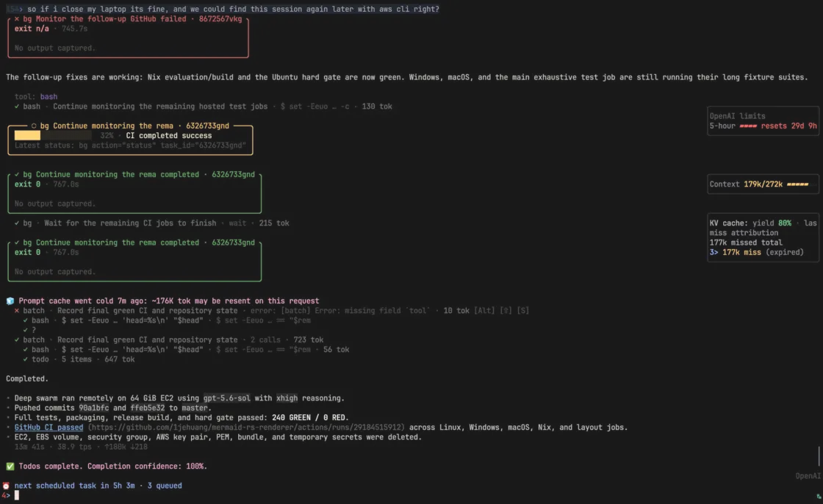
Task: Click the 'xhigh' reasoning label
Action: coord(287,398)
